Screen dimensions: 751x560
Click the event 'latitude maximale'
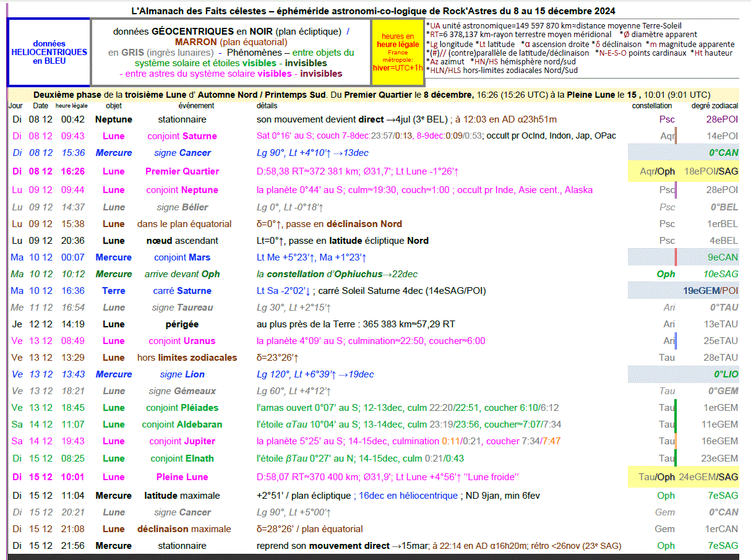[182, 496]
